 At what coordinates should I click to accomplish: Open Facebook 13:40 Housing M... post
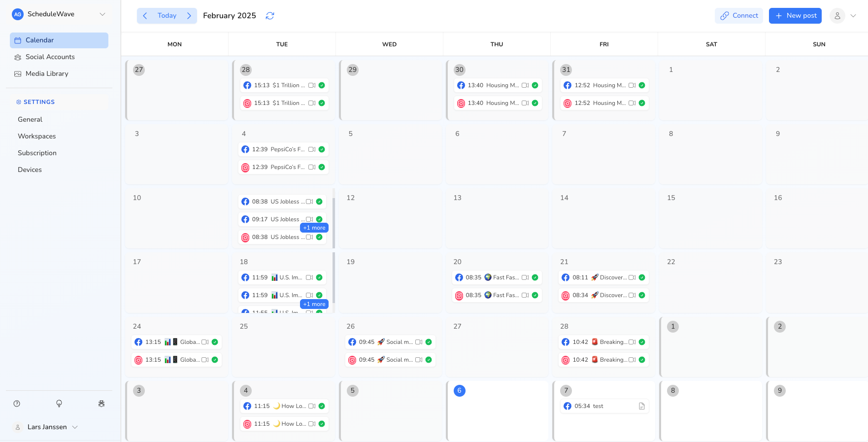[498, 85]
